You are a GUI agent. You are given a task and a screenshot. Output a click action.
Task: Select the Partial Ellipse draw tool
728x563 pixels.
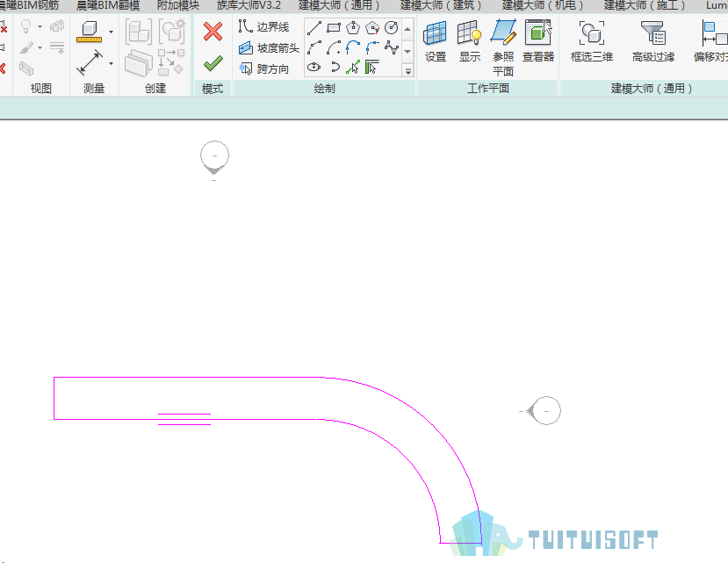[334, 68]
